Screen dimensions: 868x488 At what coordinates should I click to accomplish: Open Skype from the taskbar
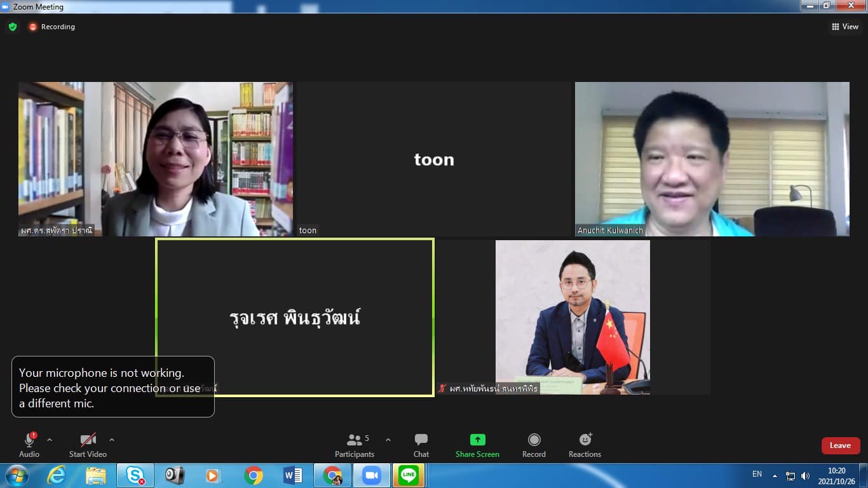(x=135, y=475)
